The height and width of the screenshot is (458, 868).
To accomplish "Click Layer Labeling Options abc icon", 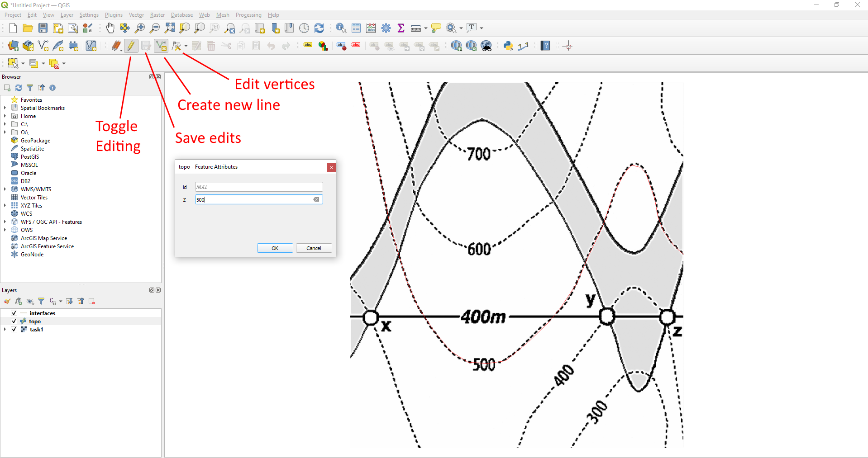I will click(x=308, y=46).
